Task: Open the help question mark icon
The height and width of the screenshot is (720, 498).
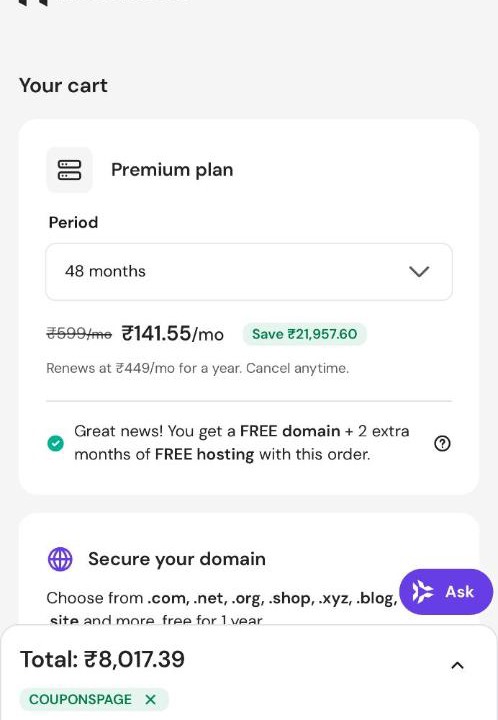Action: 442,444
